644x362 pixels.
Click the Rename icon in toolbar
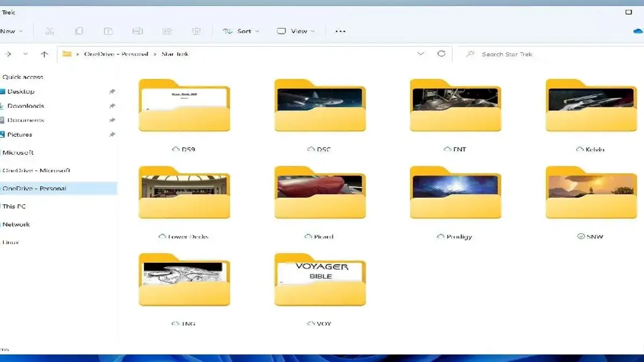tap(138, 31)
